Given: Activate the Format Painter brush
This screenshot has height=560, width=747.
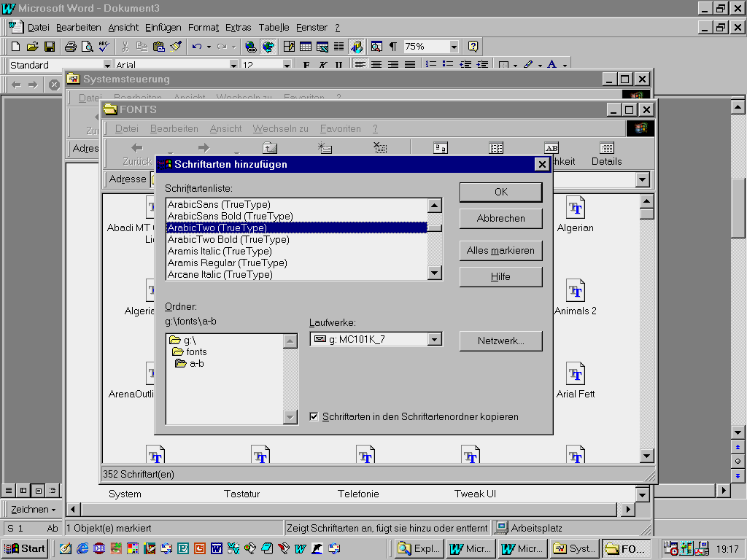Looking at the screenshot, I should (x=175, y=47).
